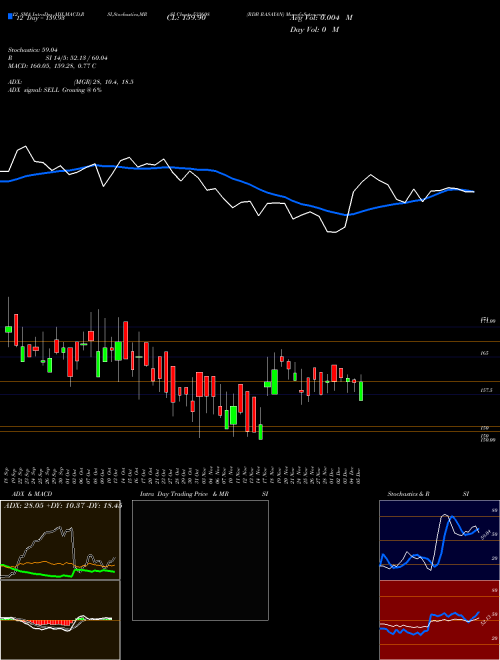Click the blue Stochastics chart panel
Screen dimensions: 500x660
pyautogui.click(x=439, y=540)
